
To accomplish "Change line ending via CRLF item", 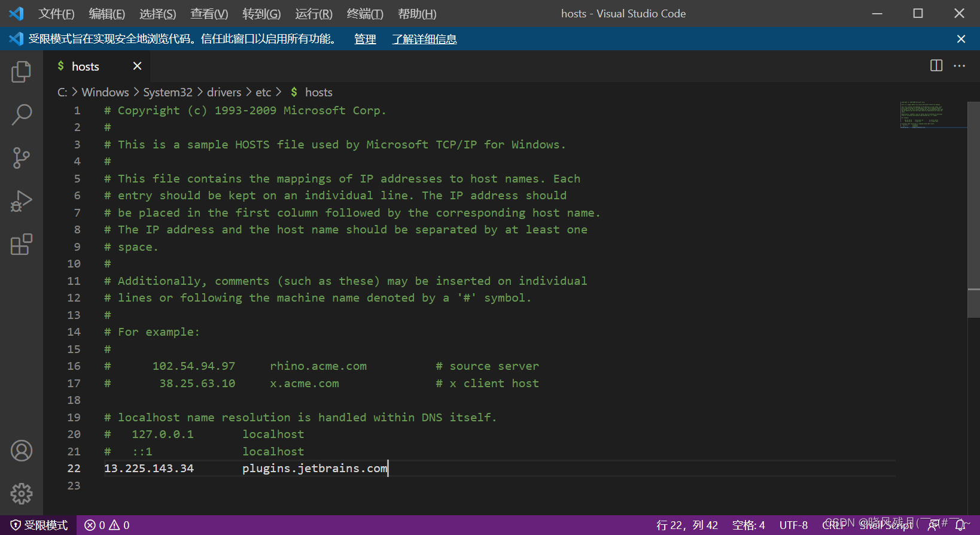I will click(x=833, y=525).
